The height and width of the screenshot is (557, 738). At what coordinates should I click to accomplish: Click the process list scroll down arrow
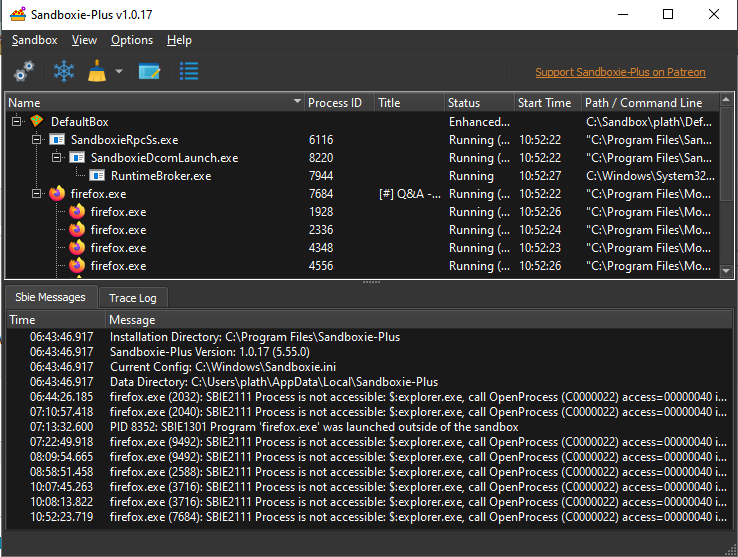(727, 270)
